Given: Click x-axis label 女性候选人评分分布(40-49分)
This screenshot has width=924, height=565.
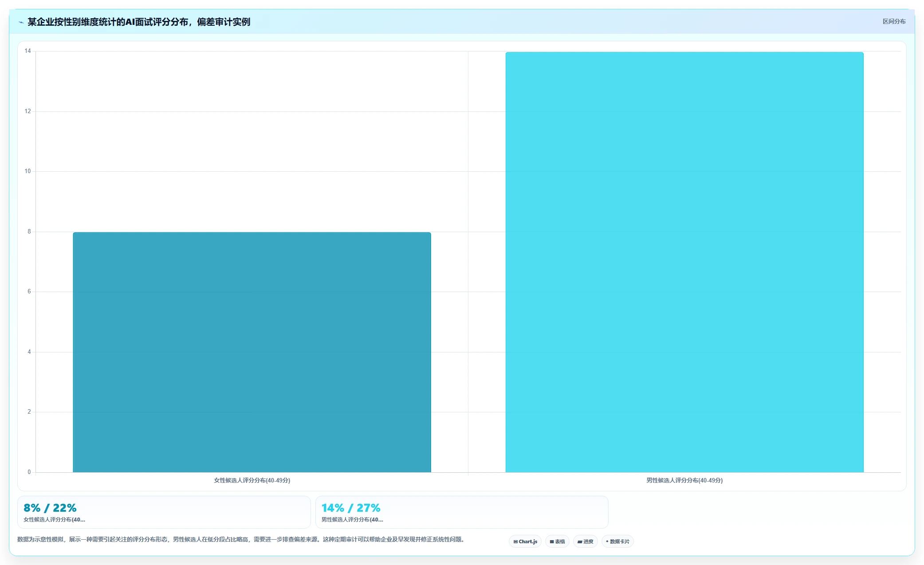Looking at the screenshot, I should click(252, 480).
